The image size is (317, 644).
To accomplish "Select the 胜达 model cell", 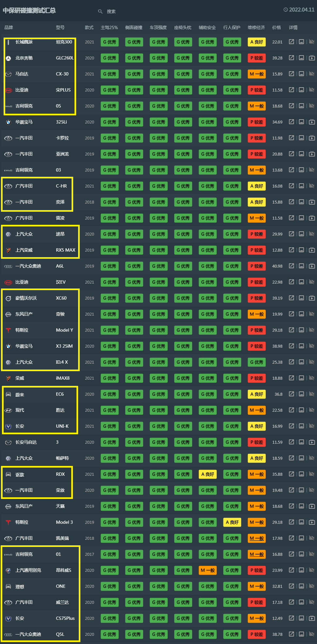I will pos(60,410).
